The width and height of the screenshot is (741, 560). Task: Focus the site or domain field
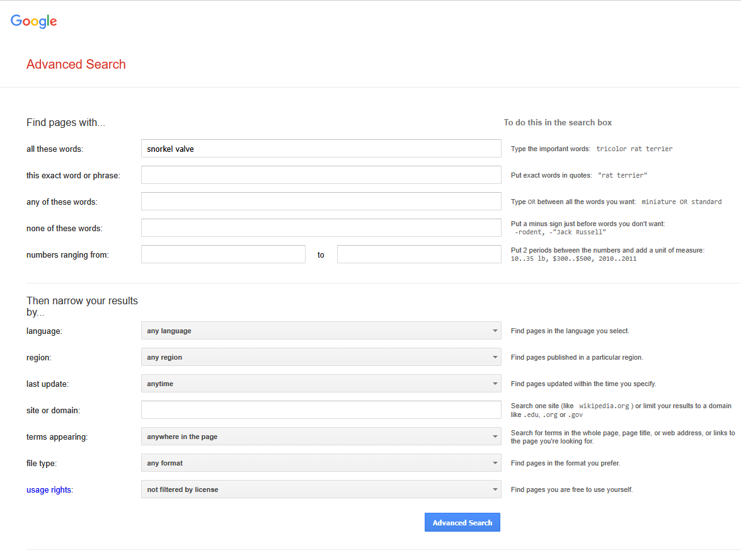(321, 410)
